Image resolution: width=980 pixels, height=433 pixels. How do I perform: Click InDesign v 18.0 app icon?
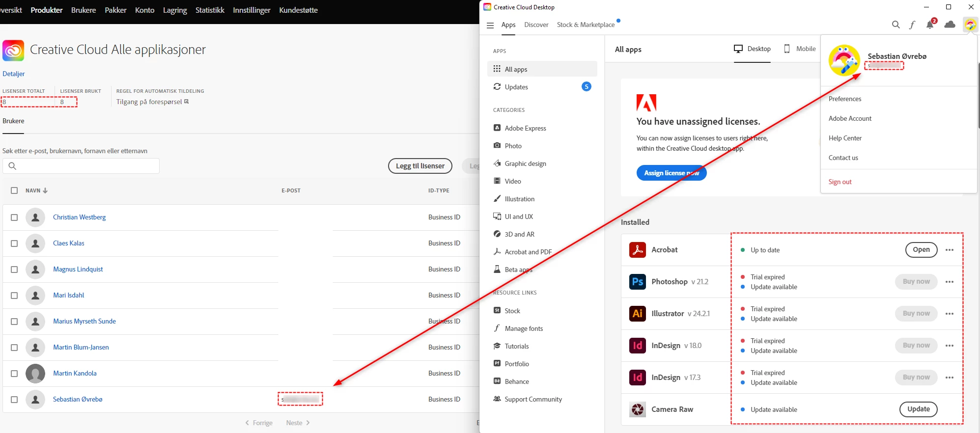(638, 346)
